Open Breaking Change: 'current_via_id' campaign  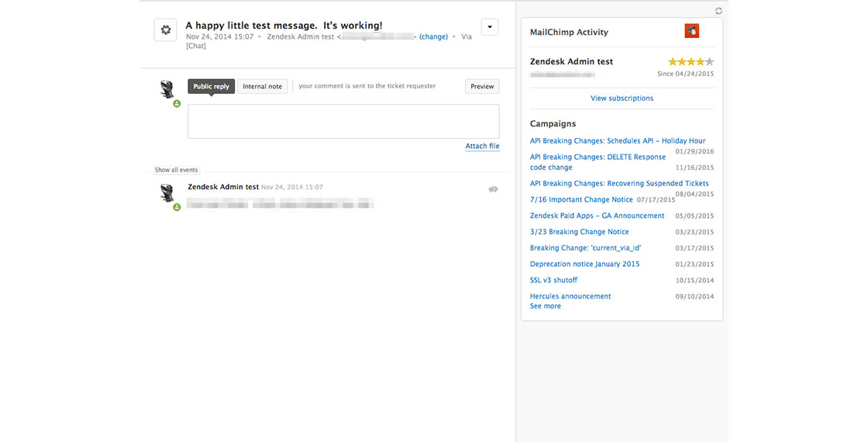point(585,247)
